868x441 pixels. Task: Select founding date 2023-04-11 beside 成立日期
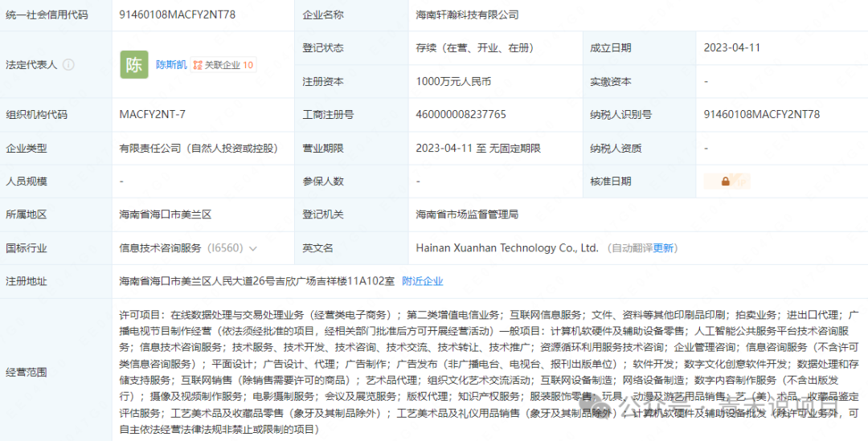pos(732,48)
